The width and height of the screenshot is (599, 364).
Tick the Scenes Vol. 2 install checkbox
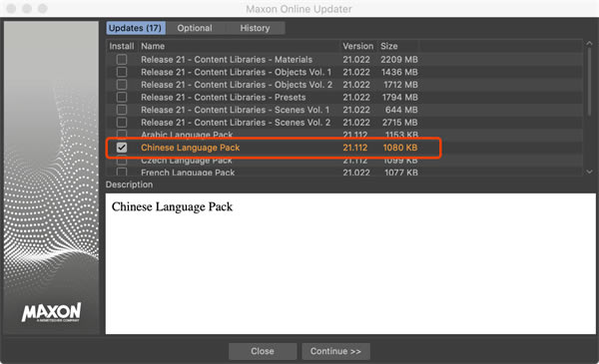click(122, 122)
